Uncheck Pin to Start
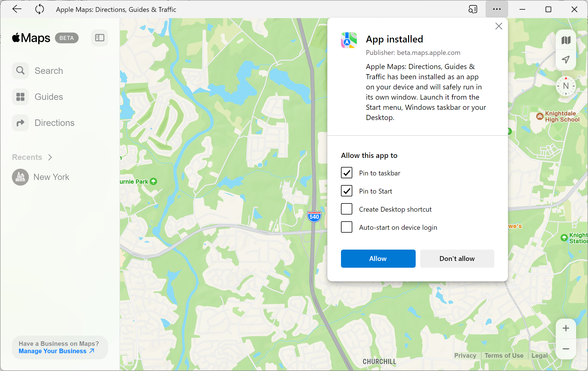588x371 pixels. pyautogui.click(x=346, y=191)
